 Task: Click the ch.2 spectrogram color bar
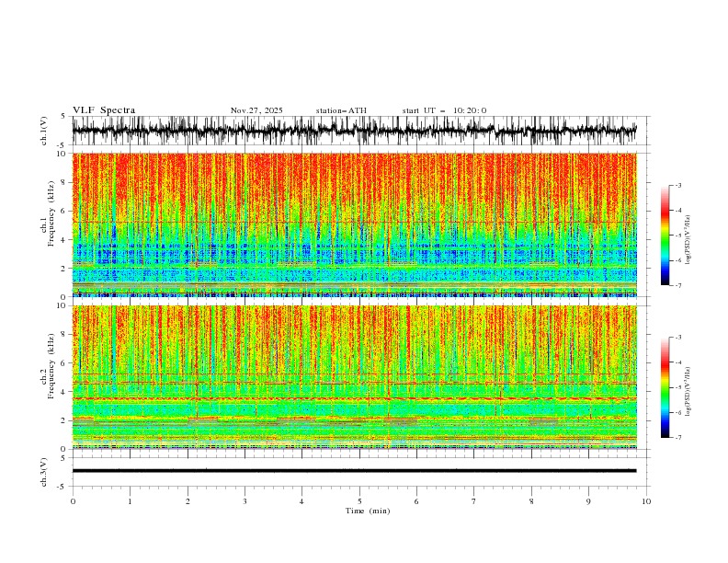click(665, 387)
